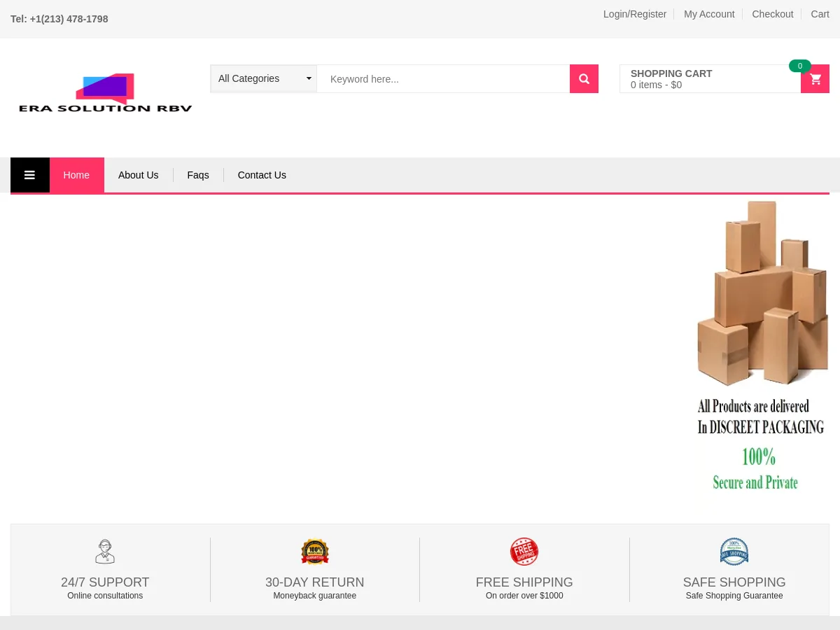The height and width of the screenshot is (630, 840).
Task: Click the Login/Register link
Action: pos(634,14)
